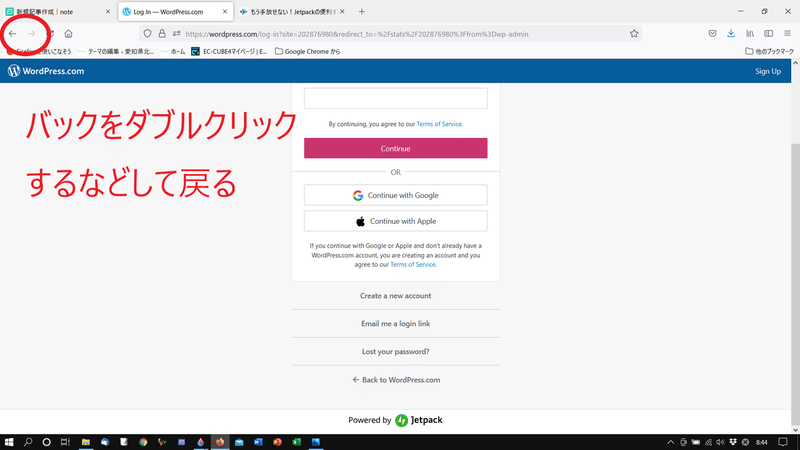Screen dimensions: 800x450
Task: Bookmark this page with the star
Action: 634,34
